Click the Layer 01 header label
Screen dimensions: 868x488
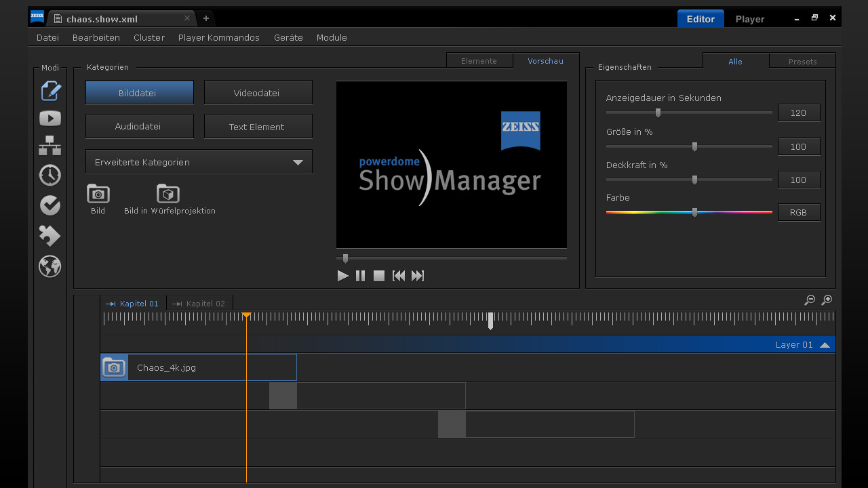[x=794, y=345]
